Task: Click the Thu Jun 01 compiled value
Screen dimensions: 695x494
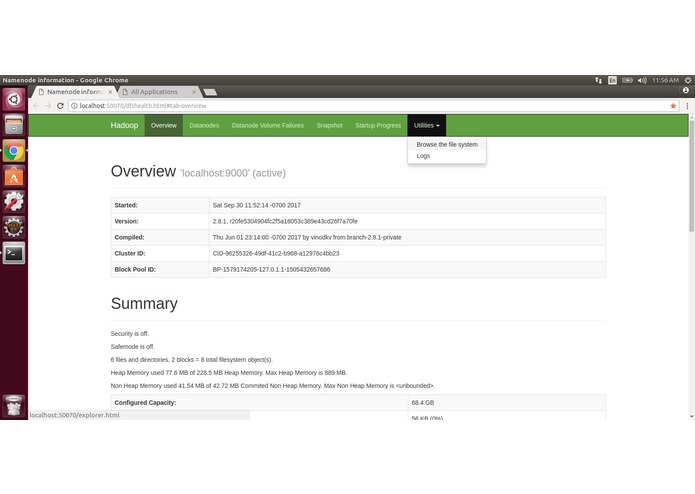Action: [x=307, y=237]
